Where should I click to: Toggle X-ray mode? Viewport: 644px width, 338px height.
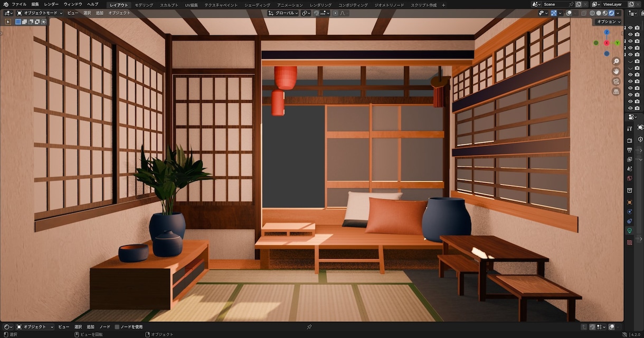point(585,13)
